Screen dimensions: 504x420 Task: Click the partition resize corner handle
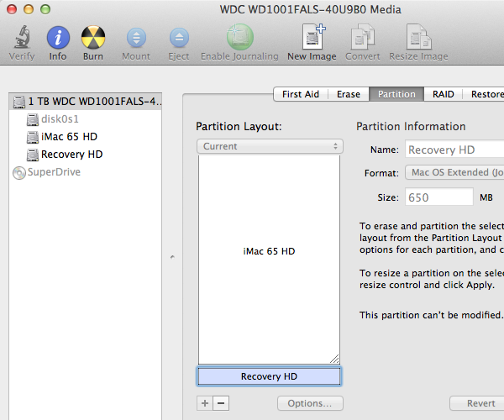click(x=334, y=359)
